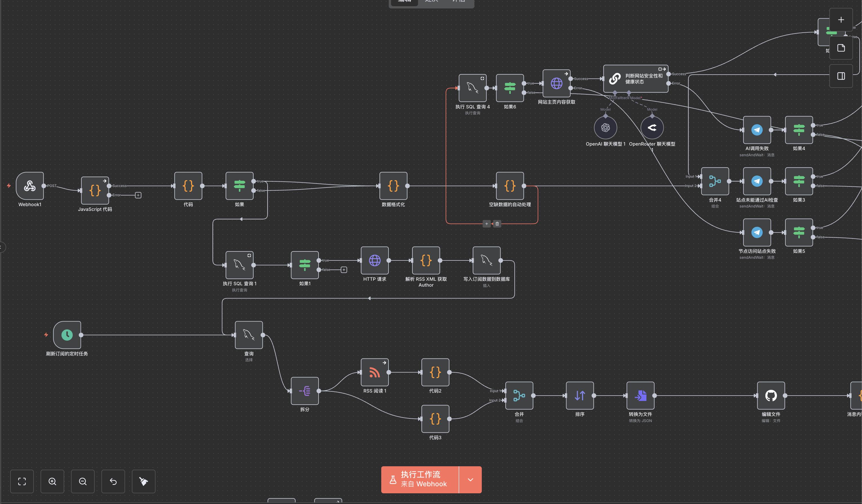Select the RSS 阅读 1 node

(375, 372)
